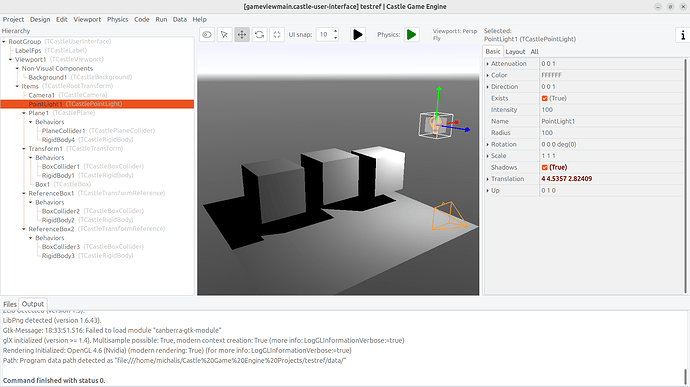Collapse the Plane1 tree node
This screenshot has width=690, height=387.
pyautogui.click(x=24, y=113)
